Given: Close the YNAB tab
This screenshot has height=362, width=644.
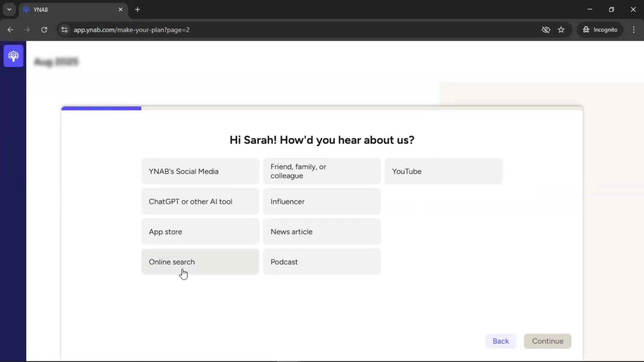Looking at the screenshot, I should [x=120, y=9].
